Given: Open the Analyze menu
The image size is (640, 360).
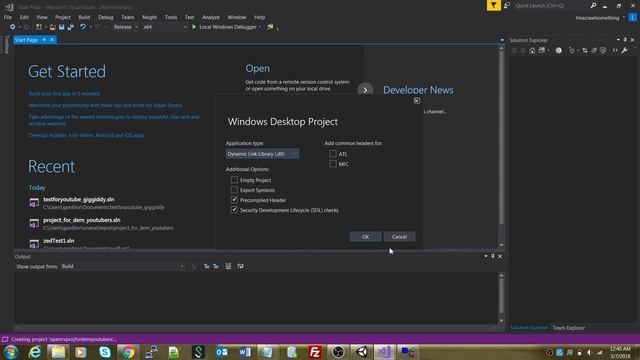Looking at the screenshot, I should pos(211,17).
